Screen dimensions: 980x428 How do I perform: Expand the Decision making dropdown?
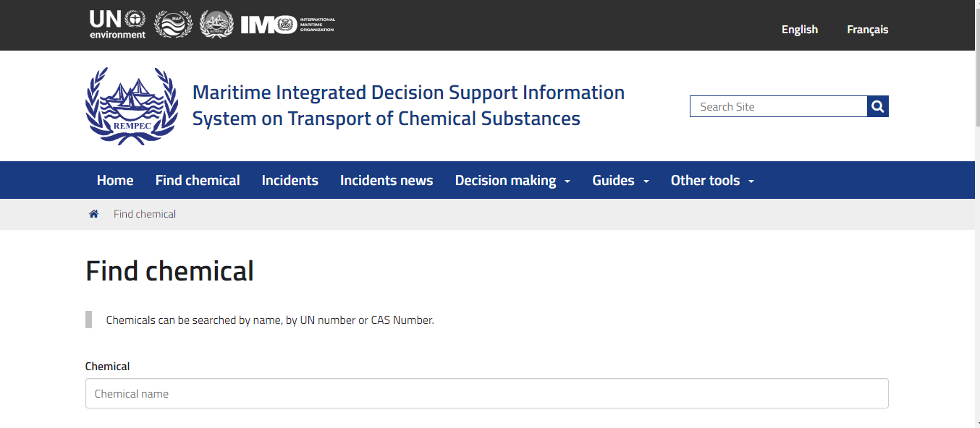click(x=512, y=180)
